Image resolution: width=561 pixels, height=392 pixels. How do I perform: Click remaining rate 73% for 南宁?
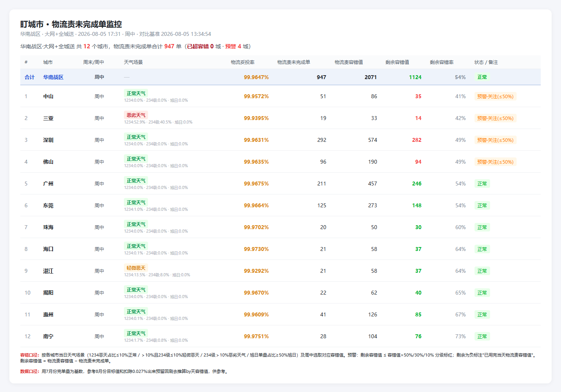click(460, 336)
